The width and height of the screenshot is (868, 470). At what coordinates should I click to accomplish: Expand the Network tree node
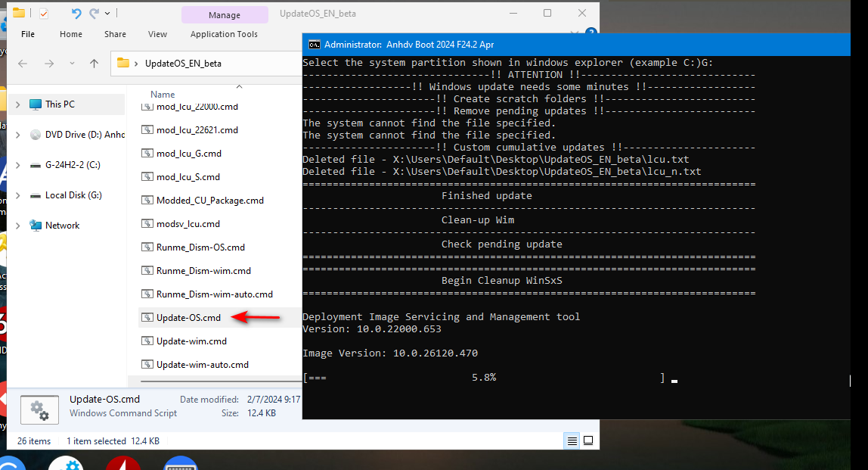click(17, 226)
